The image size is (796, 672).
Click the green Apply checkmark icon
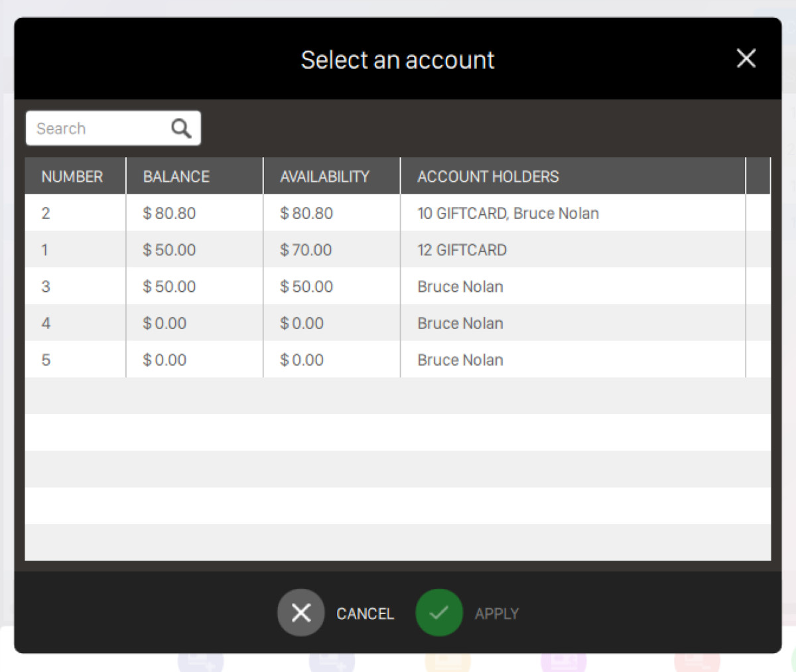pyautogui.click(x=438, y=613)
